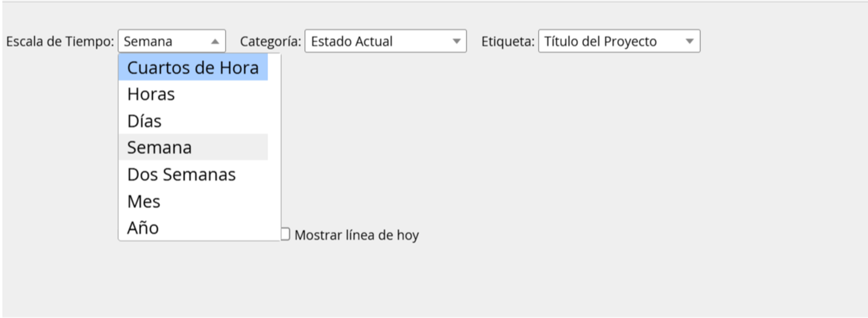
Task: Click blank gray space beneath the Etiqueta dropdown
Action: tap(619, 132)
